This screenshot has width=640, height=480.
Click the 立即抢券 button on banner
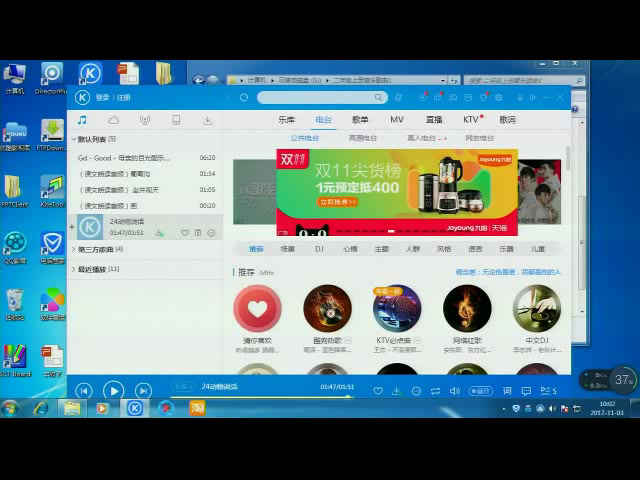(338, 202)
